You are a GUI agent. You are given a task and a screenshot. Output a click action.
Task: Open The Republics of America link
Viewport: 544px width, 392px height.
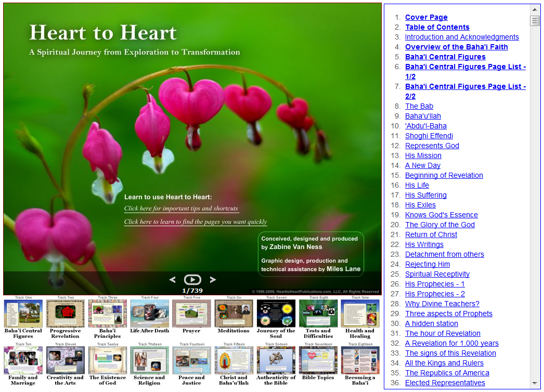tap(447, 373)
